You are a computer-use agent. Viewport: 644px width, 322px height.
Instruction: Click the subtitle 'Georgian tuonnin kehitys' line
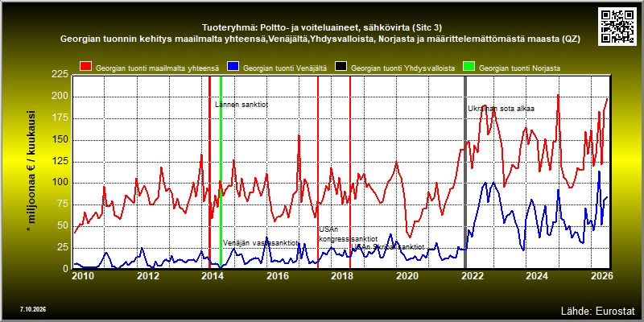[x=320, y=39]
